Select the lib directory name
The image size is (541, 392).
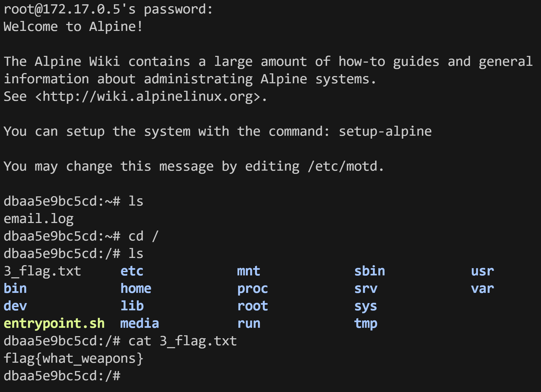coord(132,306)
